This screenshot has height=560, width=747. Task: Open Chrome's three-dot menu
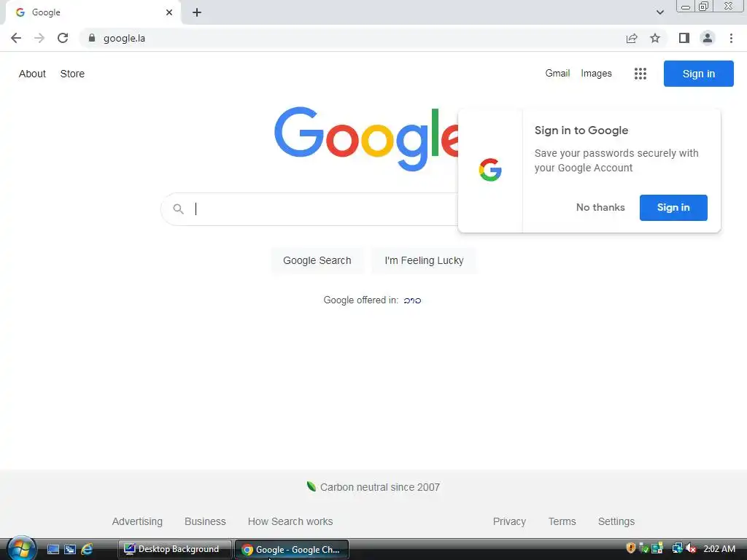(731, 38)
